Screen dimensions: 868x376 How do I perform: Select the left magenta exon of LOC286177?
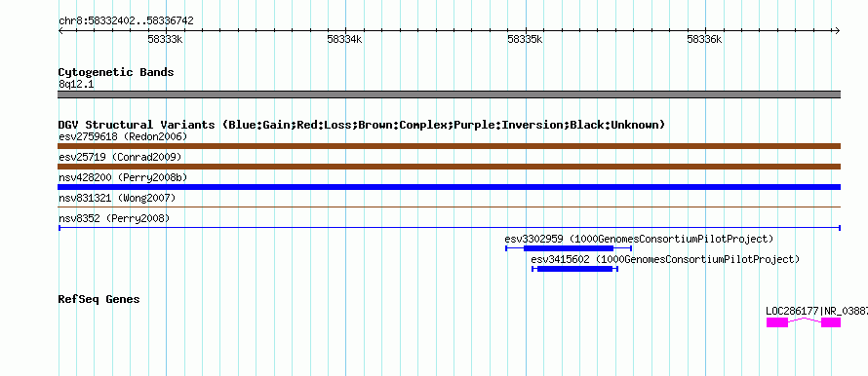point(777,322)
